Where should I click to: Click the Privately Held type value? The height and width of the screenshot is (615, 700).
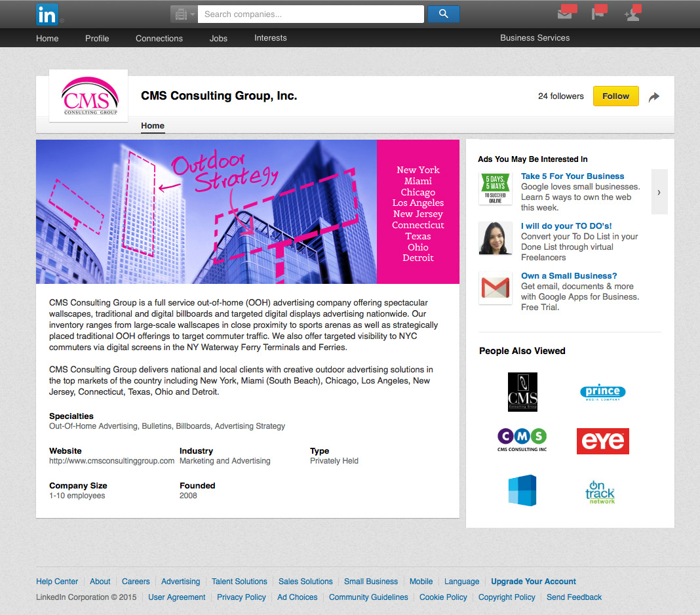(334, 461)
